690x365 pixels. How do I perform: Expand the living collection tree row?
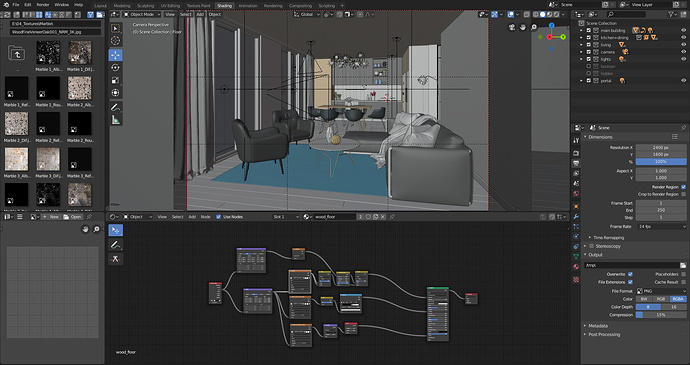[x=581, y=44]
